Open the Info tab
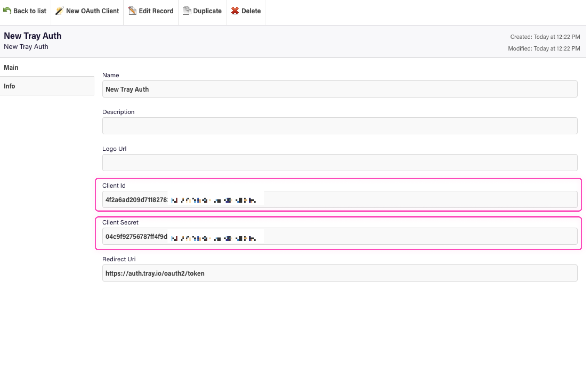Screen dimensions: 588x367 (9, 86)
